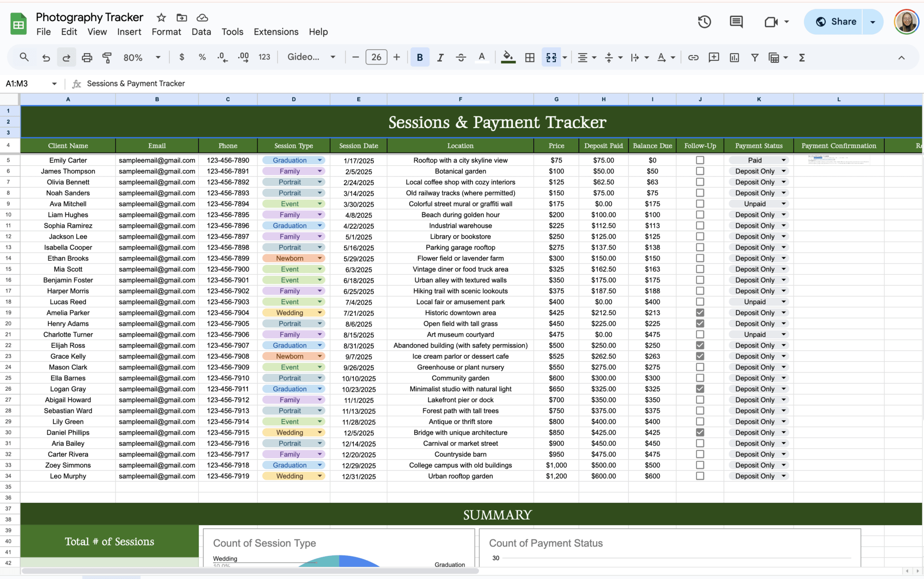Apply strikethrough formatting
This screenshot has height=579, width=924.
coord(461,57)
